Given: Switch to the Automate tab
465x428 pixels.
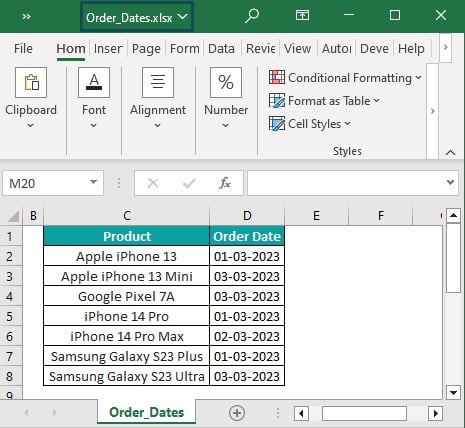Looking at the screenshot, I should click(x=336, y=49).
